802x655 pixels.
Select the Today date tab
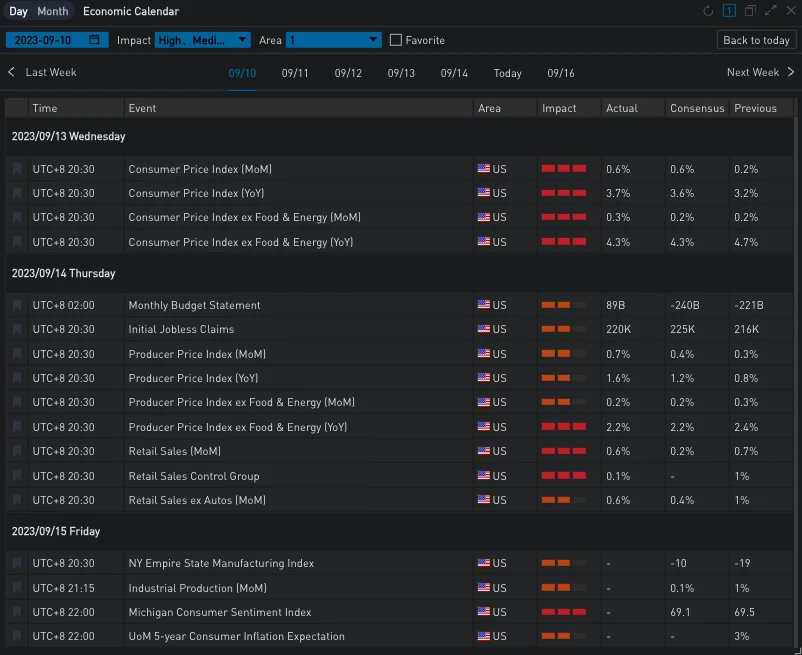click(507, 73)
